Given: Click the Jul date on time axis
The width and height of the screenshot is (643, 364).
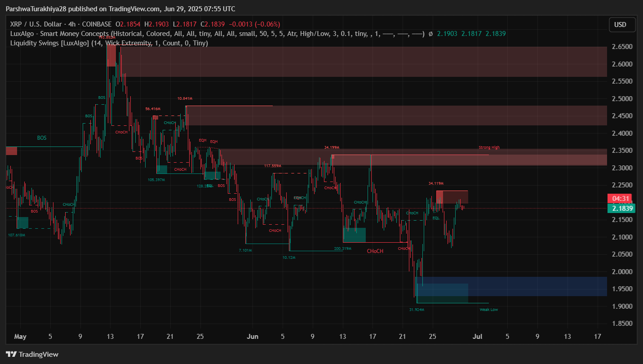Looking at the screenshot, I should (x=478, y=336).
